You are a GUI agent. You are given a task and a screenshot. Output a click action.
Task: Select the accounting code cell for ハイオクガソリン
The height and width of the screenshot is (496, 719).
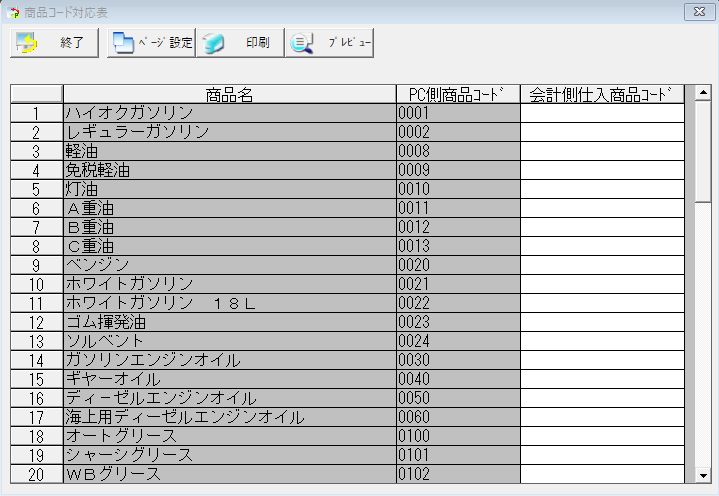click(602, 113)
